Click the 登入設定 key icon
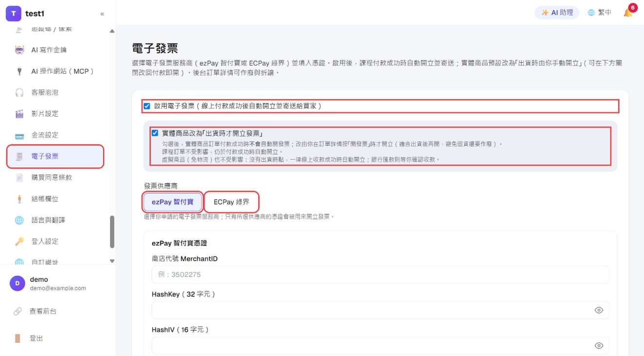This screenshot has width=644, height=356. tap(19, 242)
